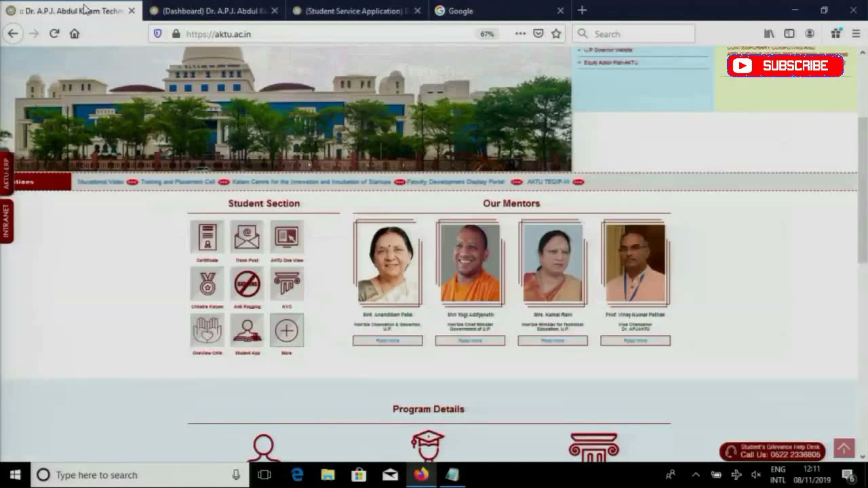Open the Firefox hamburger menu

tap(856, 33)
